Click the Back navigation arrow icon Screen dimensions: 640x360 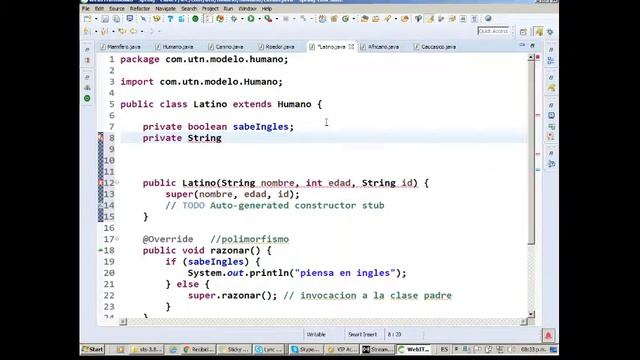tap(133, 31)
